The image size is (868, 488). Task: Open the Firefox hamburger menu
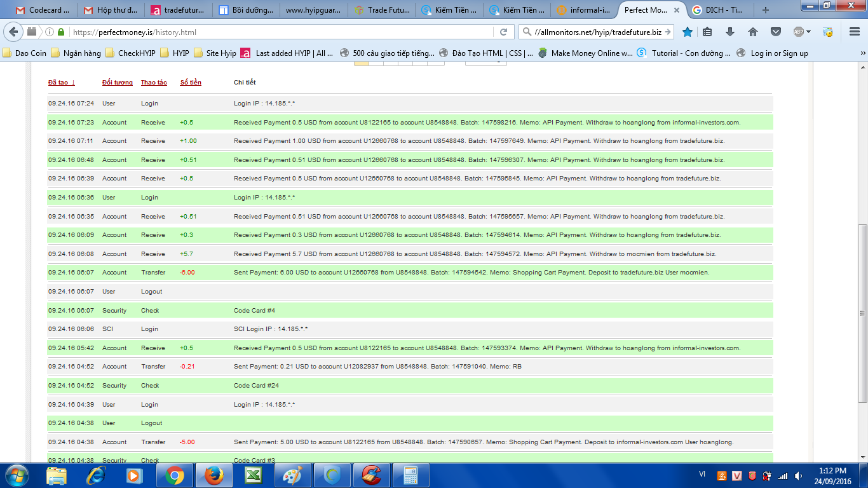855,32
